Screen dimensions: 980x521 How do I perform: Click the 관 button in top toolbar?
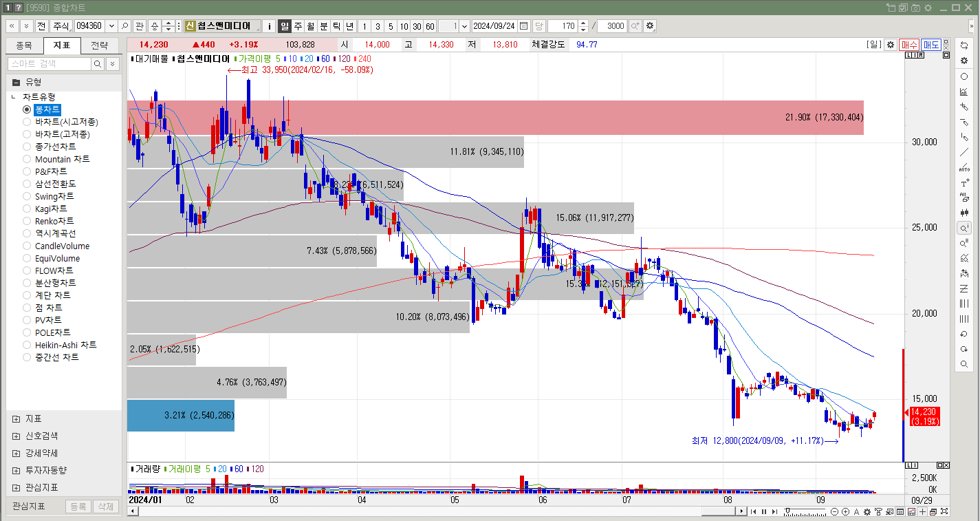140,26
